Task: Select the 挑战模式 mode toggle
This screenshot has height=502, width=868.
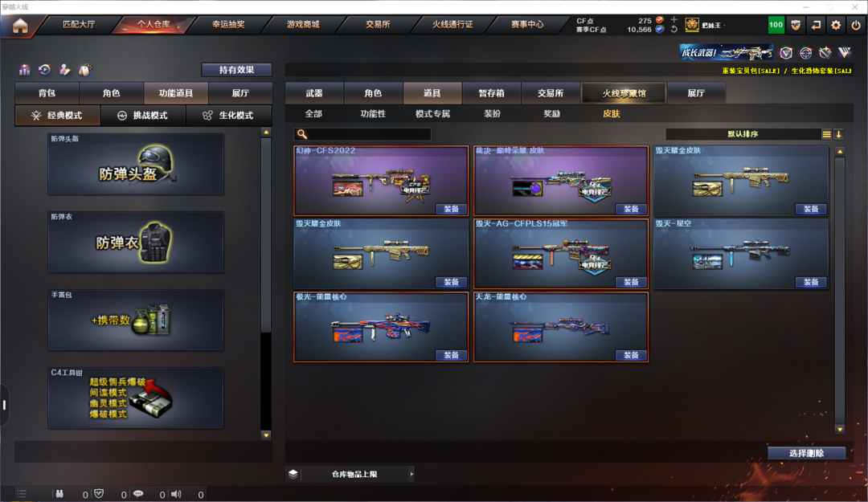Action: [143, 115]
